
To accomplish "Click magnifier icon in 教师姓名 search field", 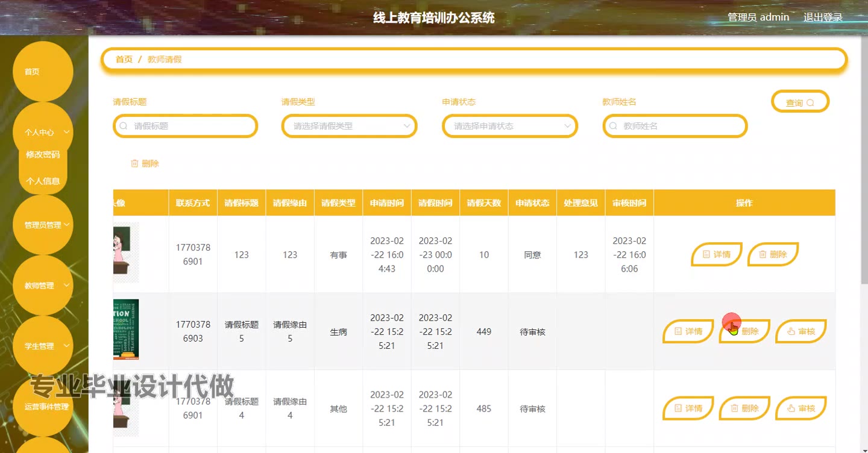I will pyautogui.click(x=613, y=126).
